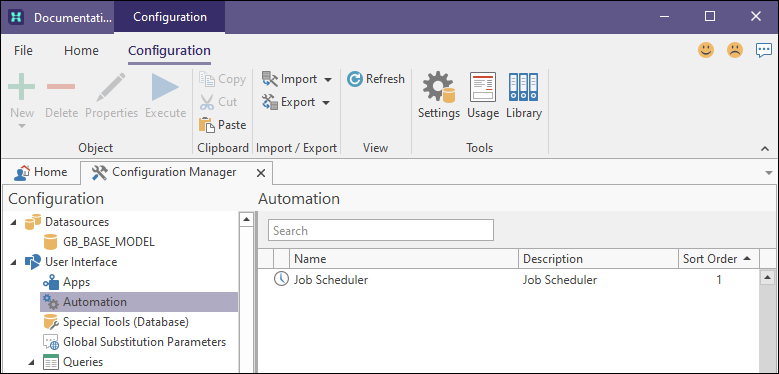Maximize the application window
Viewport: 779px width, 374px height.
[710, 16]
